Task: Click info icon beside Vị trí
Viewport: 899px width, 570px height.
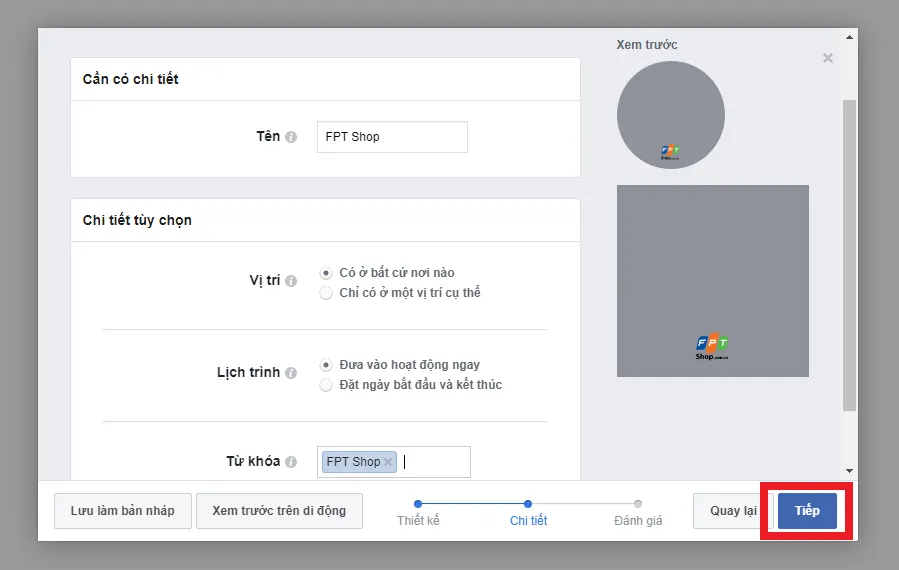Action: pos(291,281)
